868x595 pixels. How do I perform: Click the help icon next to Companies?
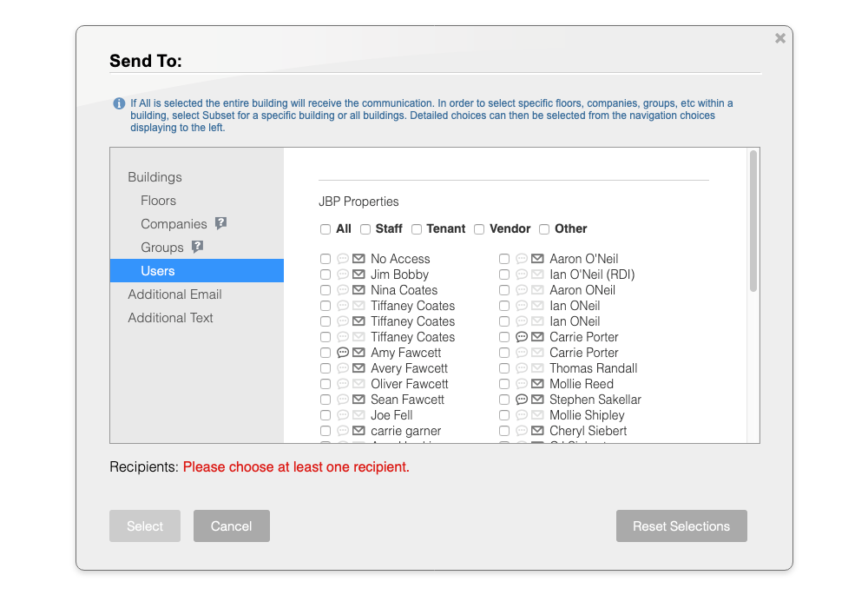(x=220, y=223)
